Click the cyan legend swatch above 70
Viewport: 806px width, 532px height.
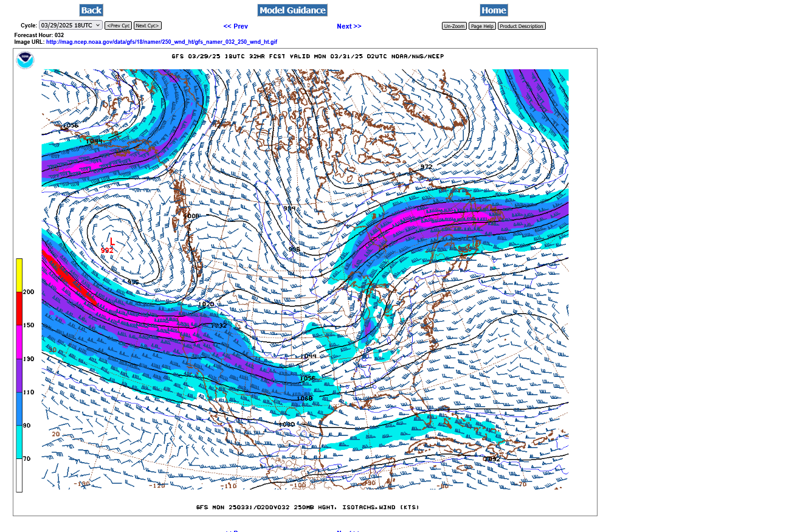(19, 443)
